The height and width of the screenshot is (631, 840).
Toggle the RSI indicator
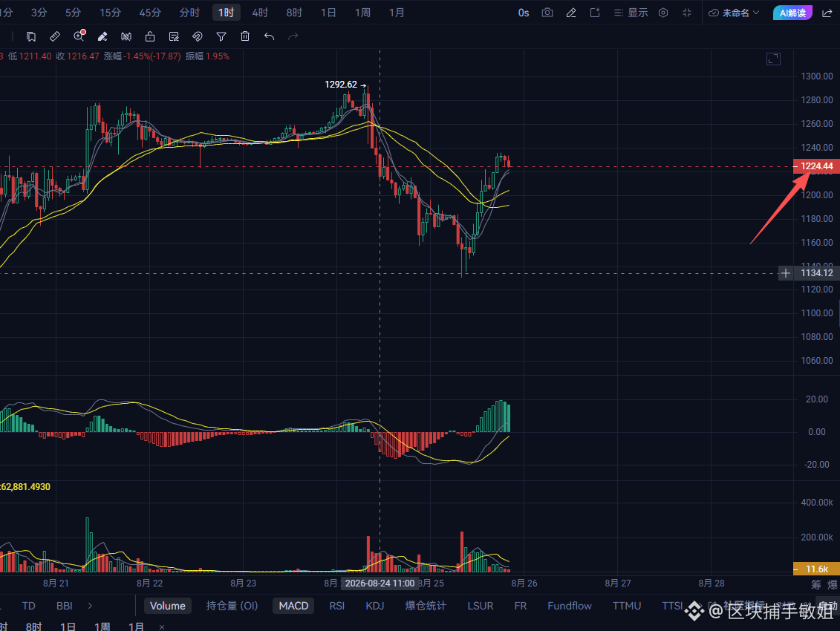pyautogui.click(x=337, y=606)
